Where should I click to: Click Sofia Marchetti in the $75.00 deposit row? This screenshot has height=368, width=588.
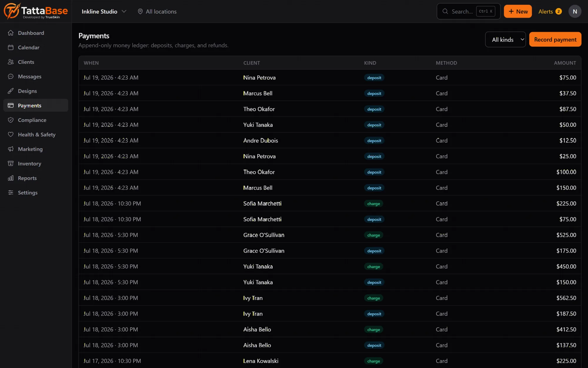pos(262,219)
